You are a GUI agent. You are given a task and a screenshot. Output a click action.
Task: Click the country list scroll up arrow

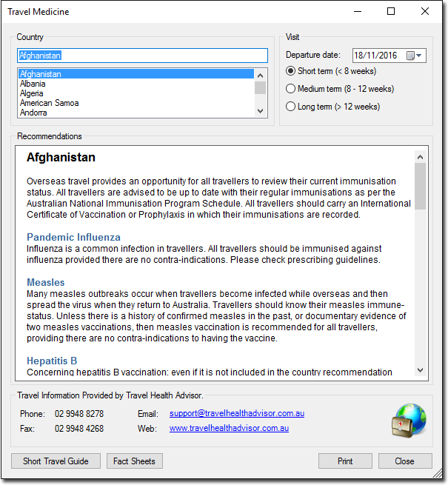tap(260, 76)
